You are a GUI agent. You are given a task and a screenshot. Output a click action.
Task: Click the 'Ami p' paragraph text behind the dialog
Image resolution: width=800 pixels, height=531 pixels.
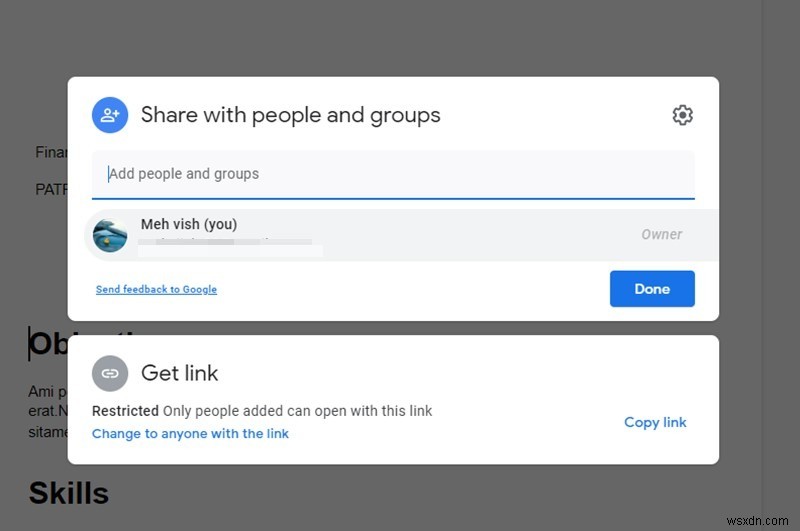[48, 392]
